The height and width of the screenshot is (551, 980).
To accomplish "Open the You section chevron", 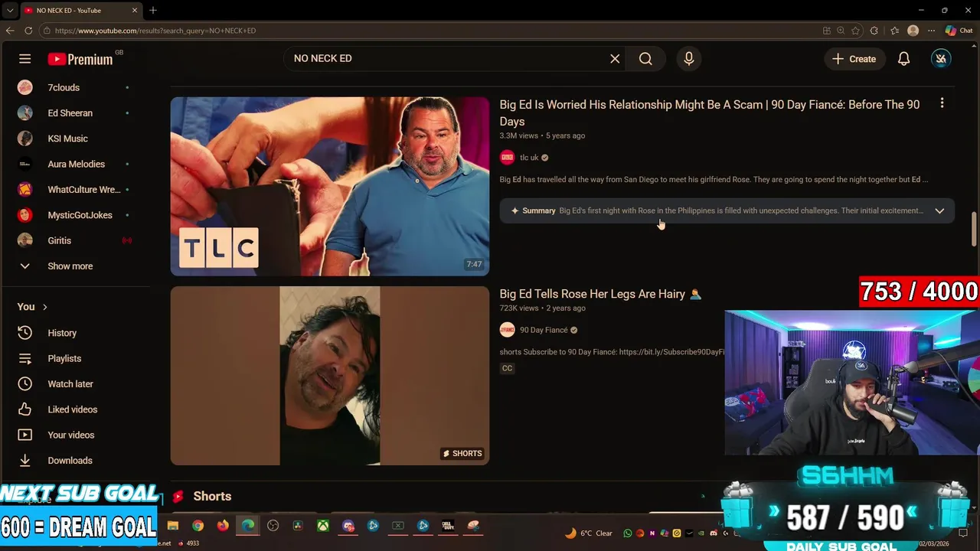I will tap(45, 307).
